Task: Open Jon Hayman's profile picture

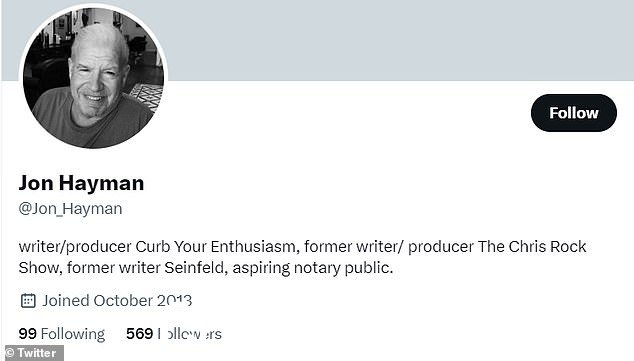Action: coord(93,77)
